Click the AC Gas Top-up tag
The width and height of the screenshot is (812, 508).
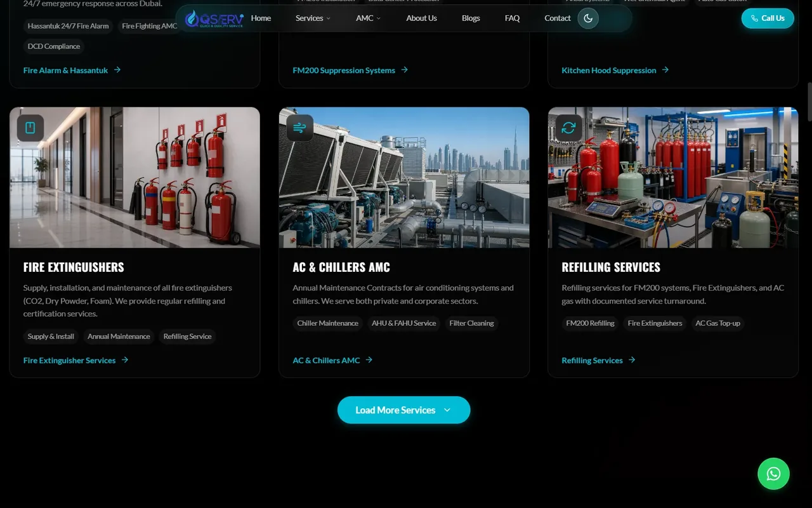717,323
